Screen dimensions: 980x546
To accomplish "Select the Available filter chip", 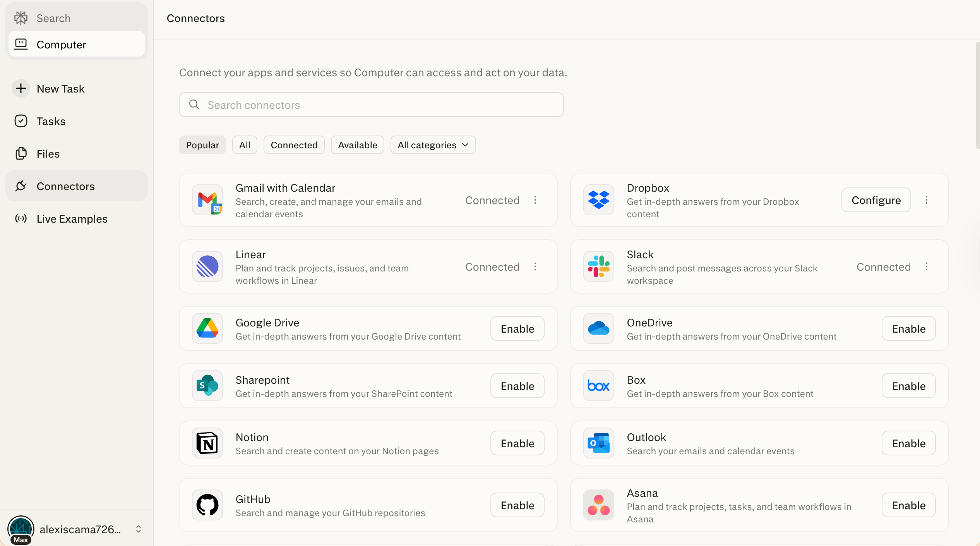I will coord(357,145).
